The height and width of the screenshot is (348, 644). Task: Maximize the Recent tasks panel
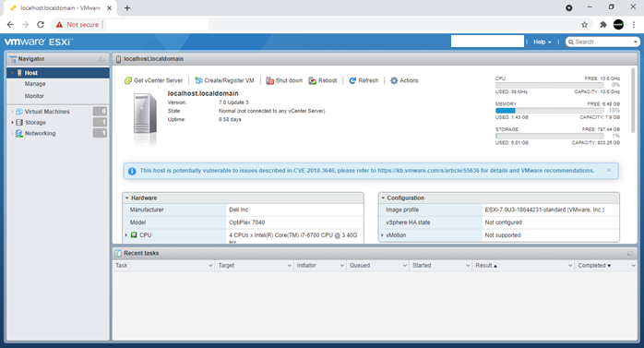click(629, 254)
